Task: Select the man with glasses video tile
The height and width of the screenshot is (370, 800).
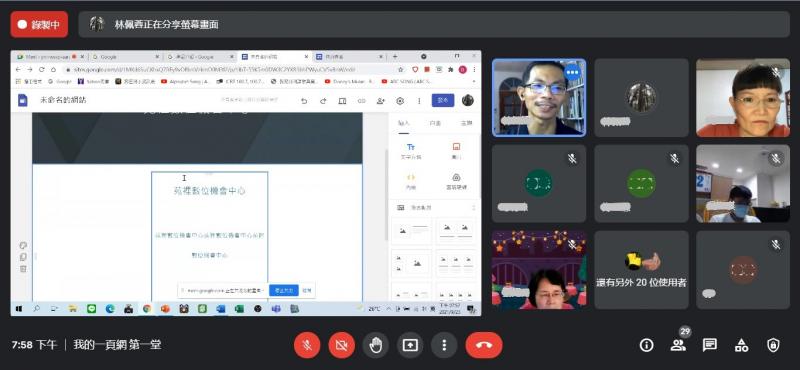Action: click(x=539, y=97)
